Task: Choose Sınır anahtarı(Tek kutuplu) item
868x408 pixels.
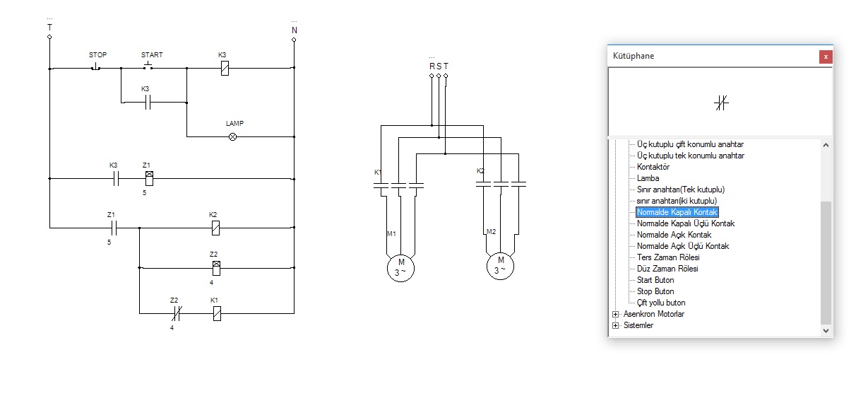Action: coord(681,190)
